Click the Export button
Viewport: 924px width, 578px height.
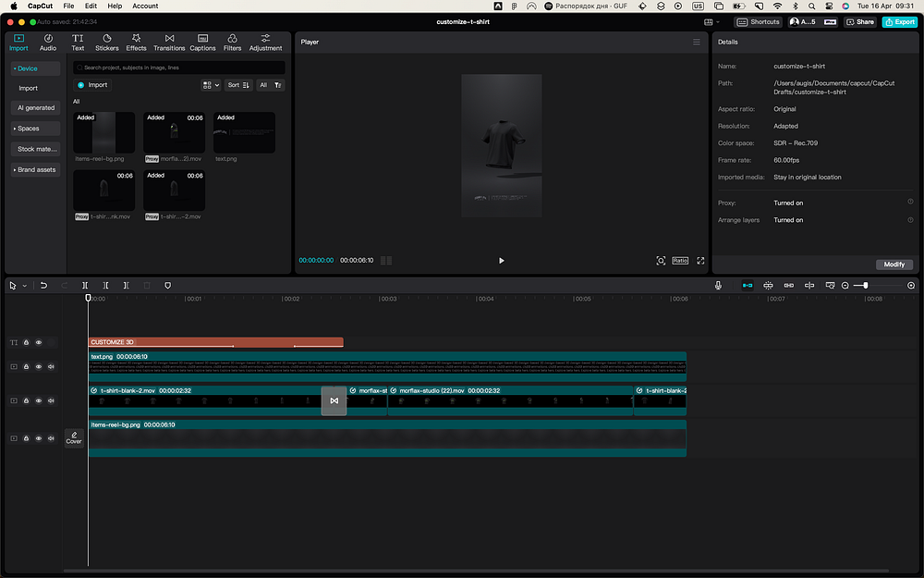point(899,21)
